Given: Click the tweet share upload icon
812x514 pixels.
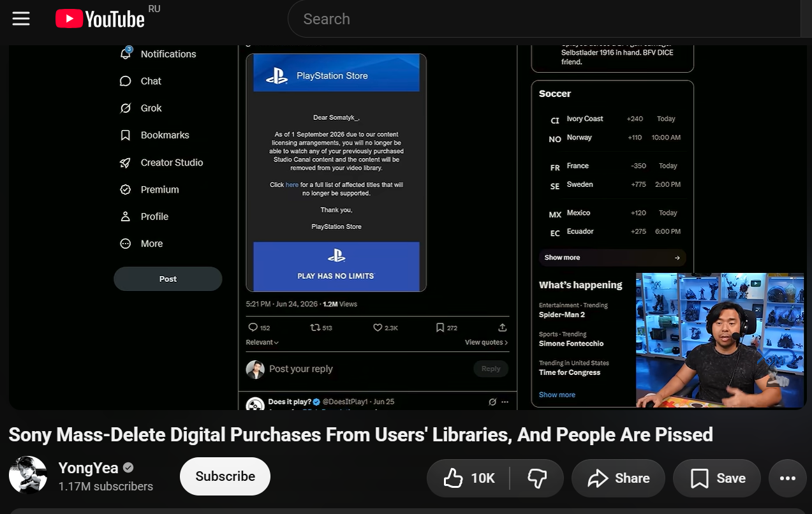Looking at the screenshot, I should coord(503,327).
